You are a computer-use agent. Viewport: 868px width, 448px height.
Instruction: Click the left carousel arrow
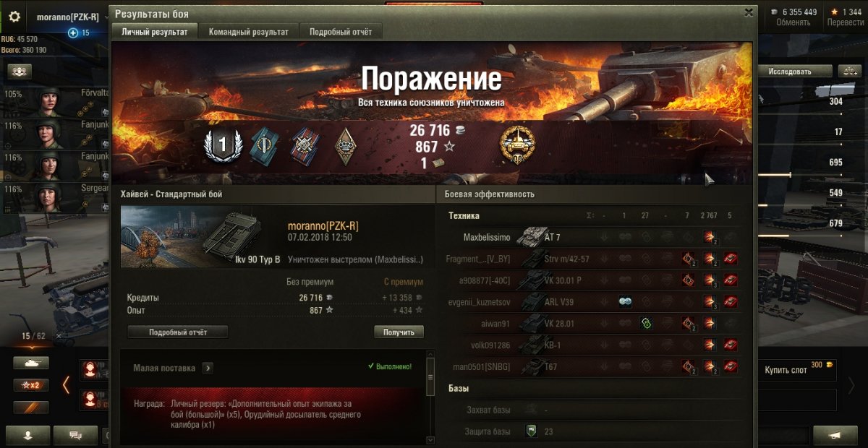tap(66, 384)
